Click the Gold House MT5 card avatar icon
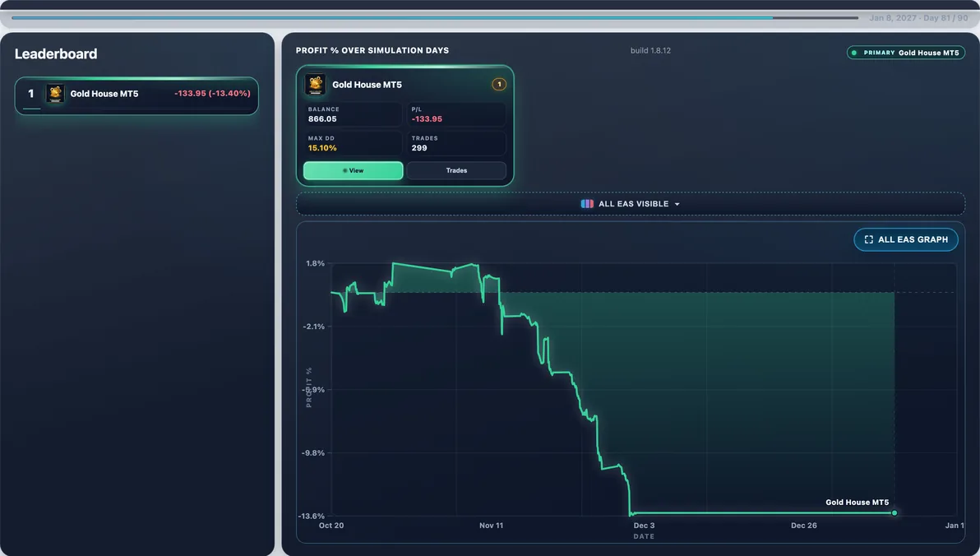The height and width of the screenshot is (556, 980). [315, 85]
